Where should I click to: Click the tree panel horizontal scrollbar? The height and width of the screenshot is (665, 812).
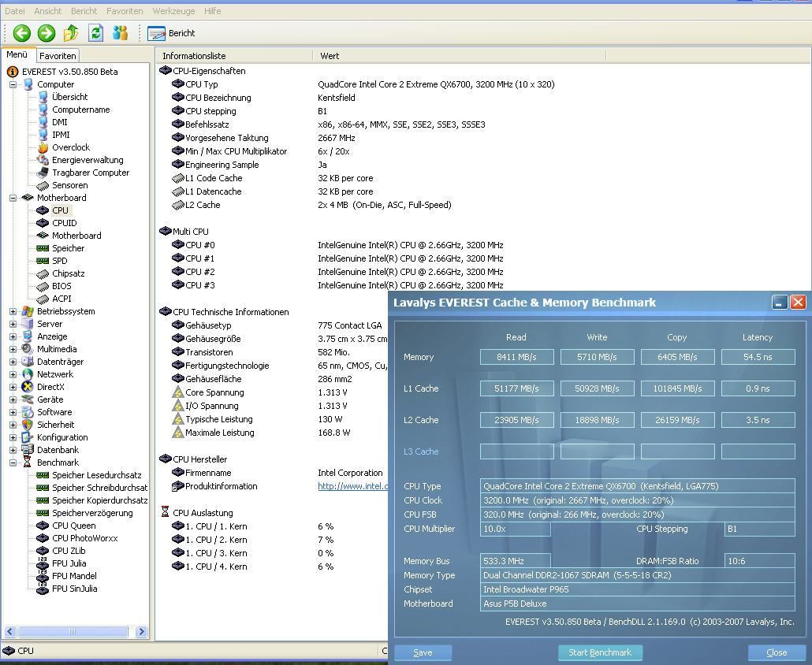[x=73, y=631]
